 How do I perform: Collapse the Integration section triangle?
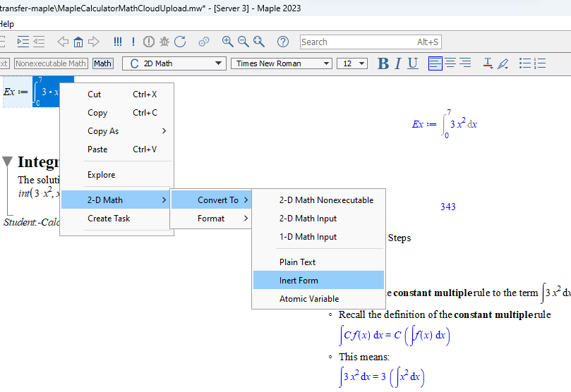(x=7, y=161)
